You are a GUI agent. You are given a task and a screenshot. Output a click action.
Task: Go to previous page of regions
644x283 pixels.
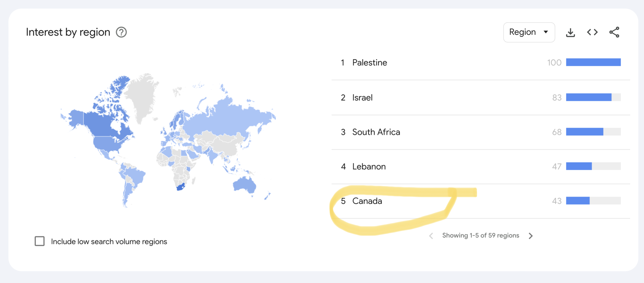[x=431, y=236]
